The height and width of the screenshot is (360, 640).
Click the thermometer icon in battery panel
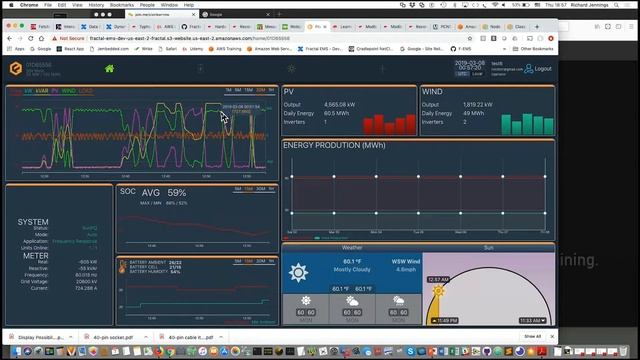pyautogui.click(x=122, y=267)
